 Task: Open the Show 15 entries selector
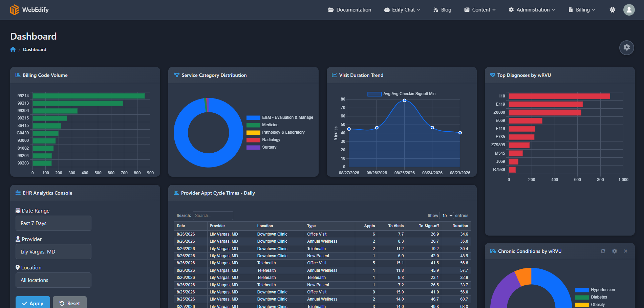point(446,216)
